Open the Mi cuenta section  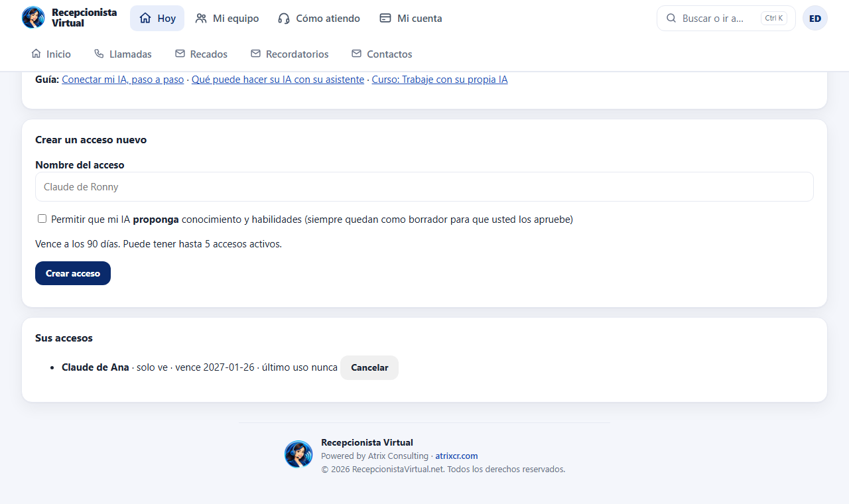(411, 19)
